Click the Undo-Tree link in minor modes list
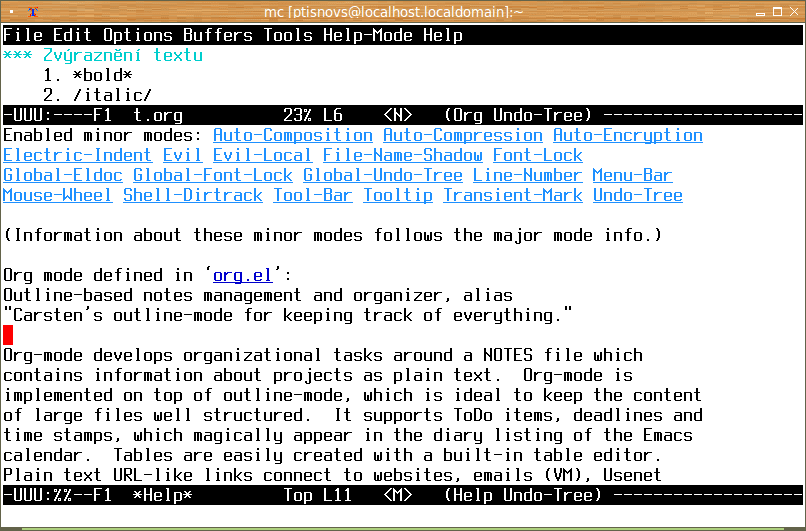The image size is (806, 531). 638,195
